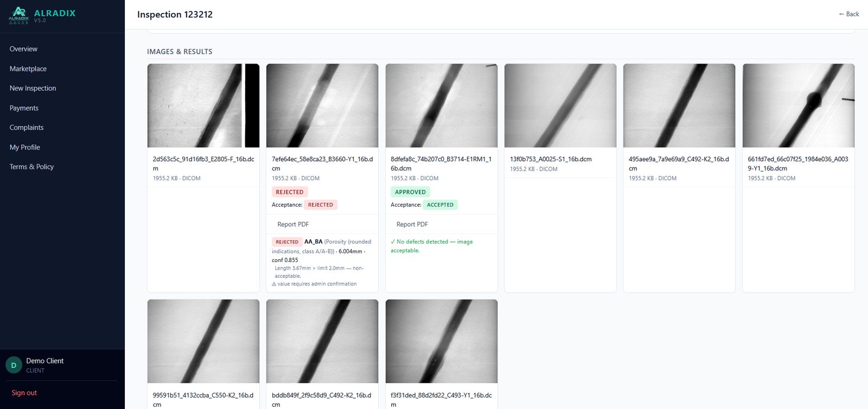This screenshot has height=409, width=868.
Task: Open My Profile
Action: point(25,147)
